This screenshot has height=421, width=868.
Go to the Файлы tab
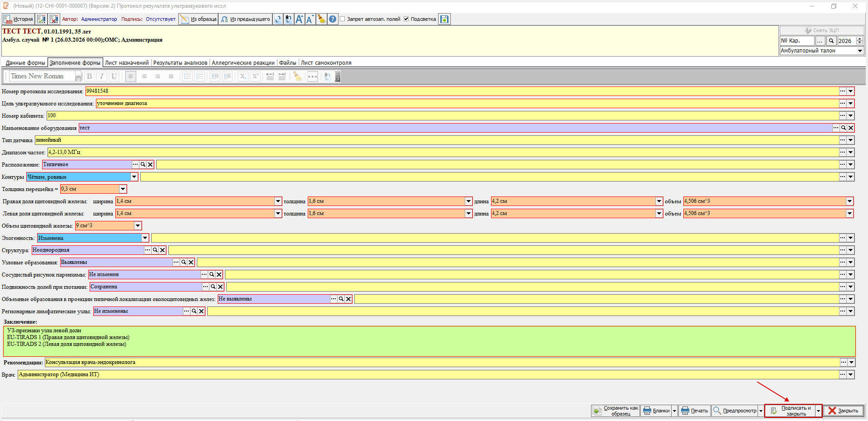288,63
